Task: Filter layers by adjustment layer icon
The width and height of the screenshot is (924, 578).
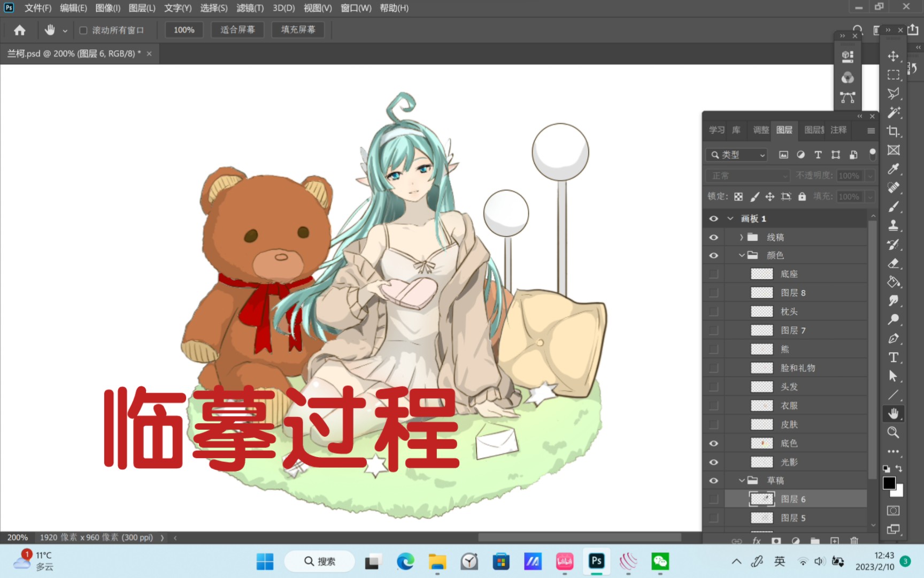Action: 800,155
